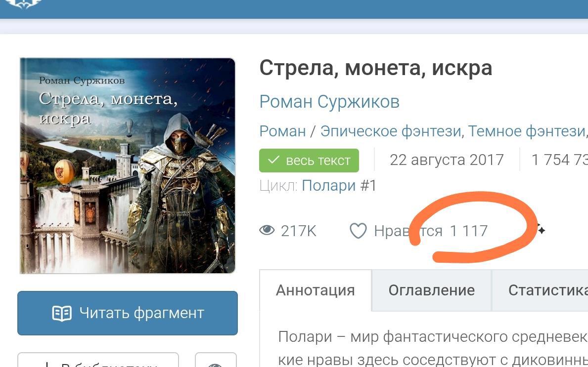The width and height of the screenshot is (588, 367).
Task: Click the open book icon in Читать фрагмент
Action: click(62, 314)
